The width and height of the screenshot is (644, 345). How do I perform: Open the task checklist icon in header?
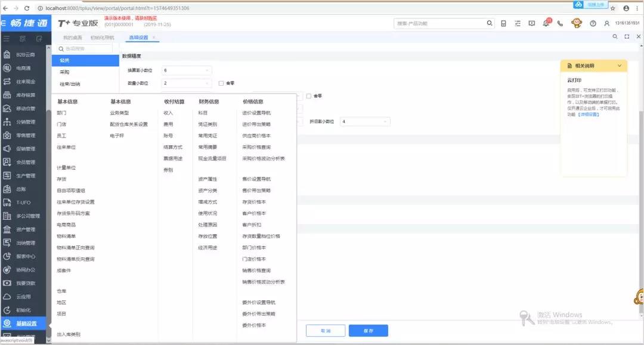518,23
